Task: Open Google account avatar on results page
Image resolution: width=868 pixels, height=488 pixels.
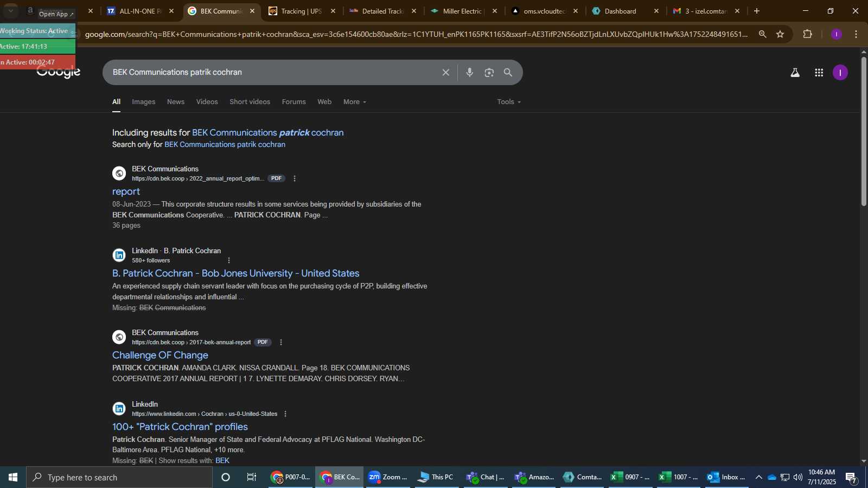Action: pos(840,73)
